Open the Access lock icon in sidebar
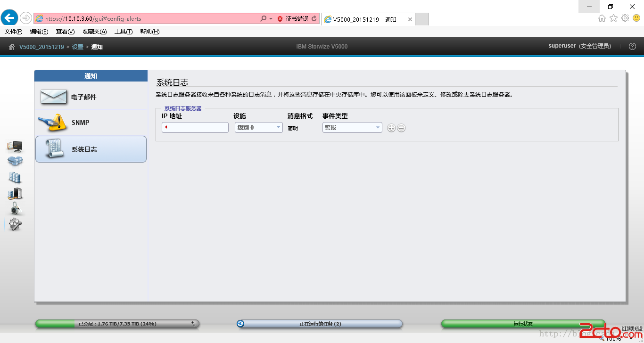Viewport: 644px width, 343px height. click(x=16, y=208)
